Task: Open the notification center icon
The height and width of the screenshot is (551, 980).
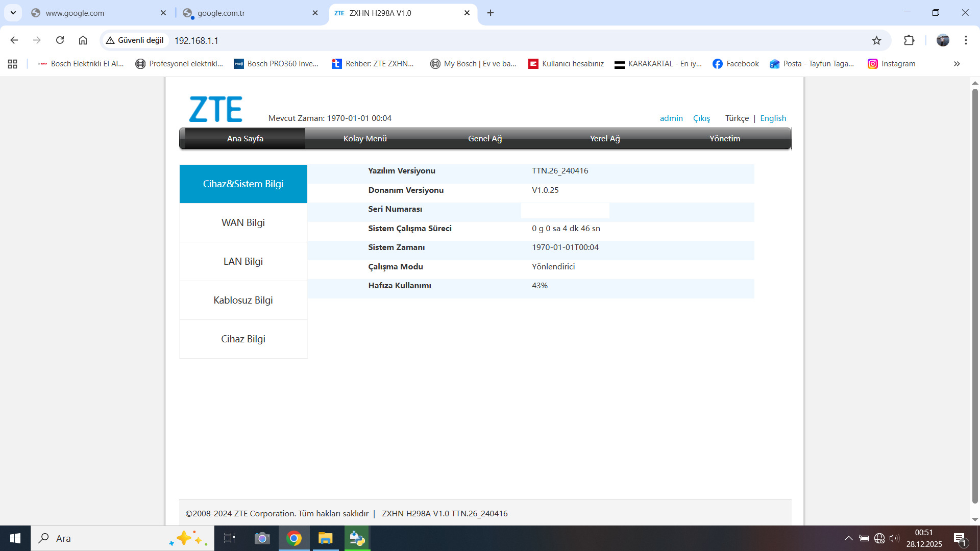Action: [x=960, y=539]
